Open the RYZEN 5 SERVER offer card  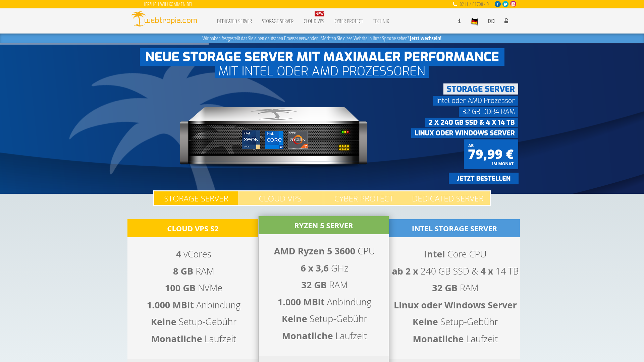point(323,226)
